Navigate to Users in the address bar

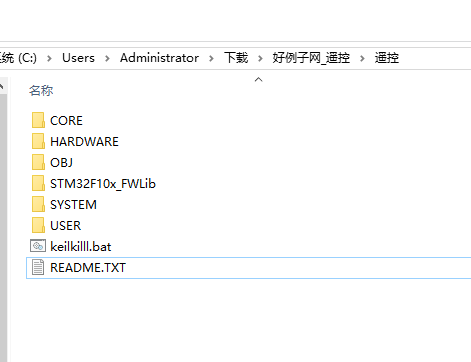tap(78, 58)
